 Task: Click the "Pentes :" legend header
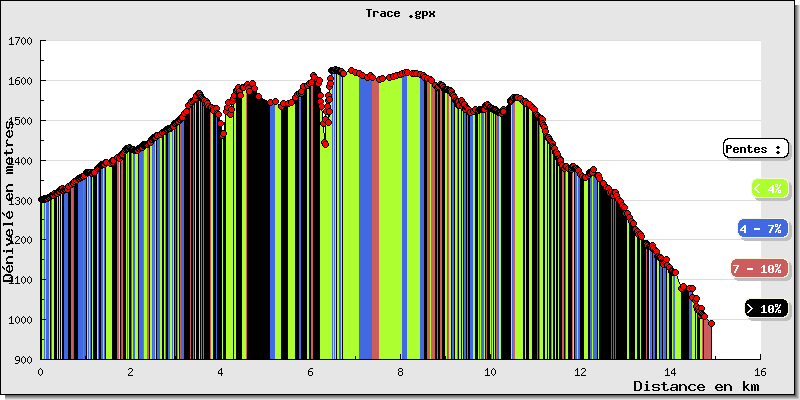click(x=755, y=149)
